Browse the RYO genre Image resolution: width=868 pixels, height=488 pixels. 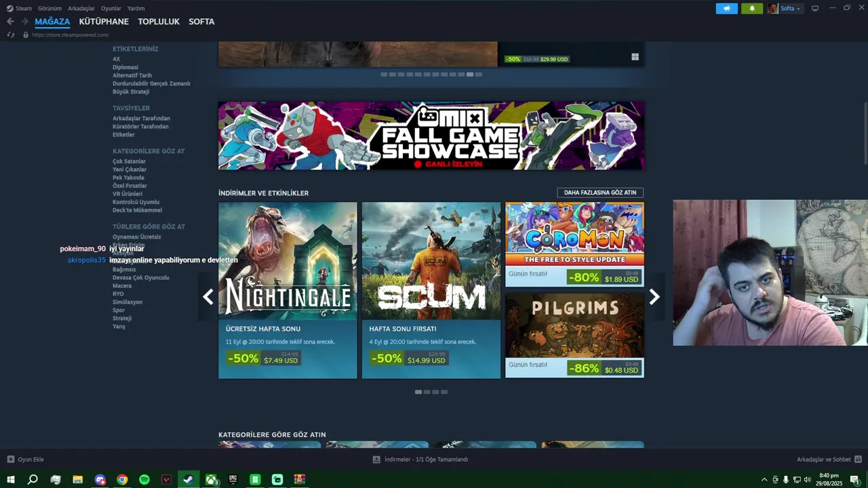(118, 294)
